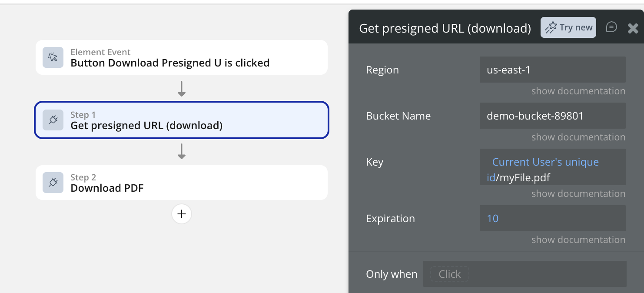Edit the Bucket Name field demo-bucket-89801
Screen dimensions: 644x293
point(552,116)
